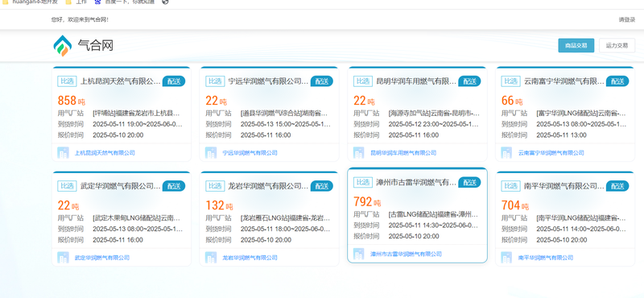Click company icon beside 昆明华润车用燃气有限公司 link
The image size is (644, 298).
pos(359,153)
